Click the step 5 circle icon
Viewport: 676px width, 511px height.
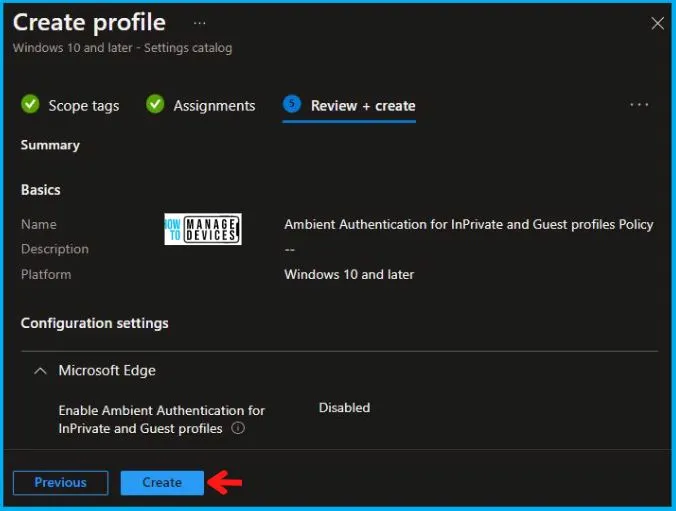point(292,104)
